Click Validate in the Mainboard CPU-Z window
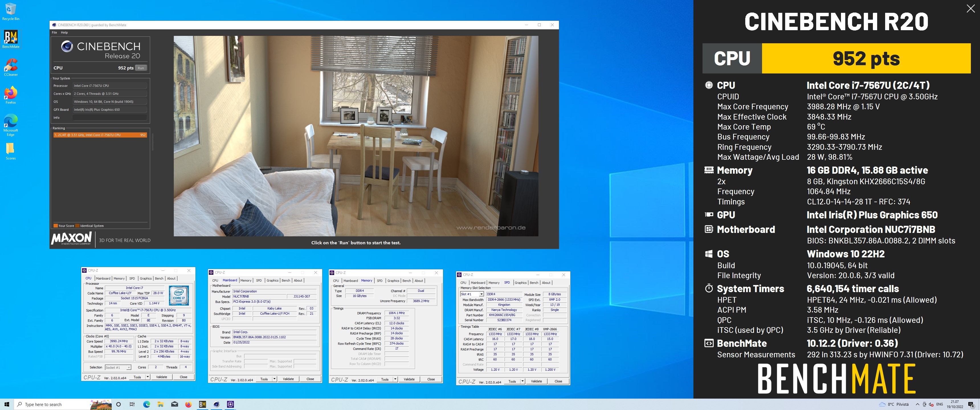The width and height of the screenshot is (980, 410). coord(288,379)
